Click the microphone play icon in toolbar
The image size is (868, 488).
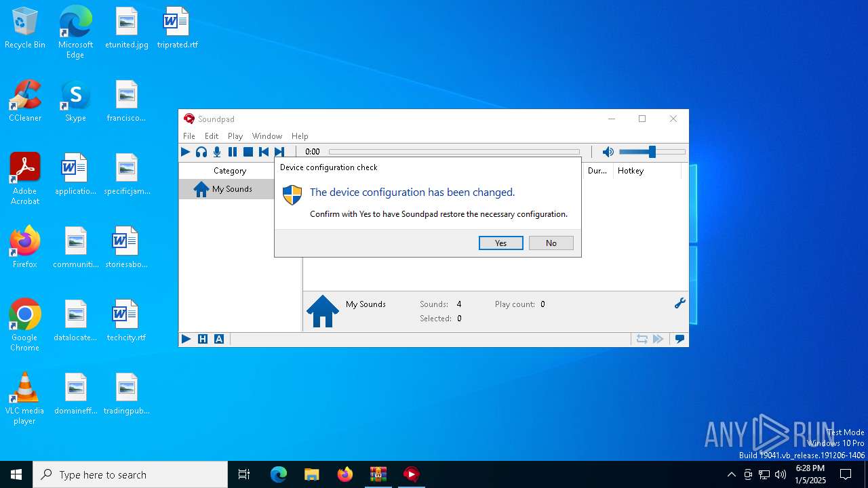pyautogui.click(x=217, y=152)
